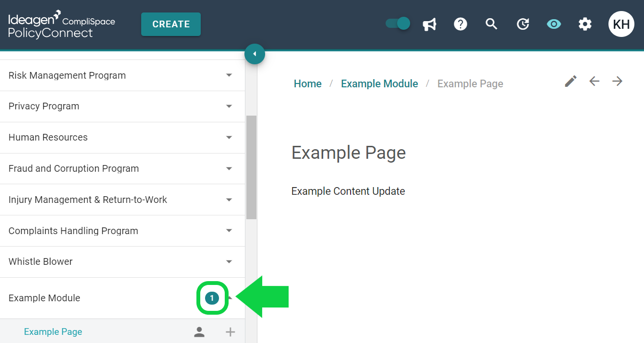Open the search magnifier icon
The height and width of the screenshot is (343, 644).
point(491,24)
